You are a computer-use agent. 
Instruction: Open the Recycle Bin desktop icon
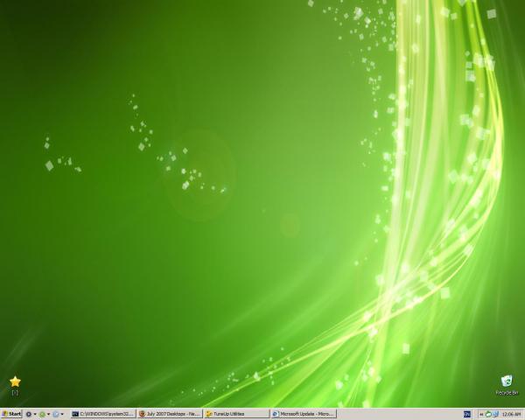[x=507, y=385]
